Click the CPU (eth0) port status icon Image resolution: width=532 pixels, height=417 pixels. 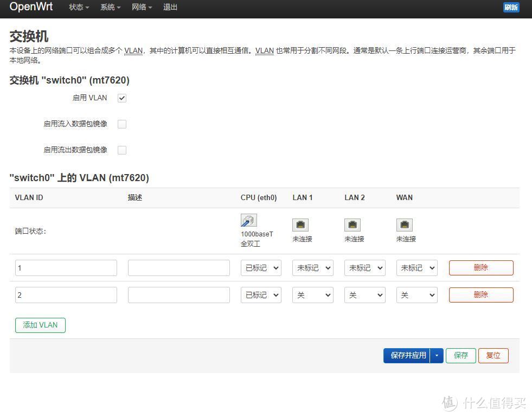[x=248, y=220]
